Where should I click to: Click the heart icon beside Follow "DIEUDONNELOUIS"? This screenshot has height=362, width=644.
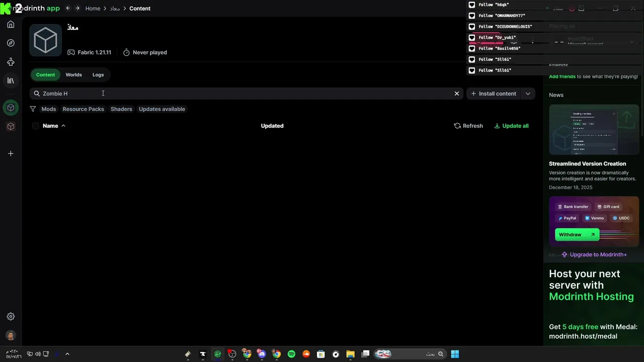(471, 27)
